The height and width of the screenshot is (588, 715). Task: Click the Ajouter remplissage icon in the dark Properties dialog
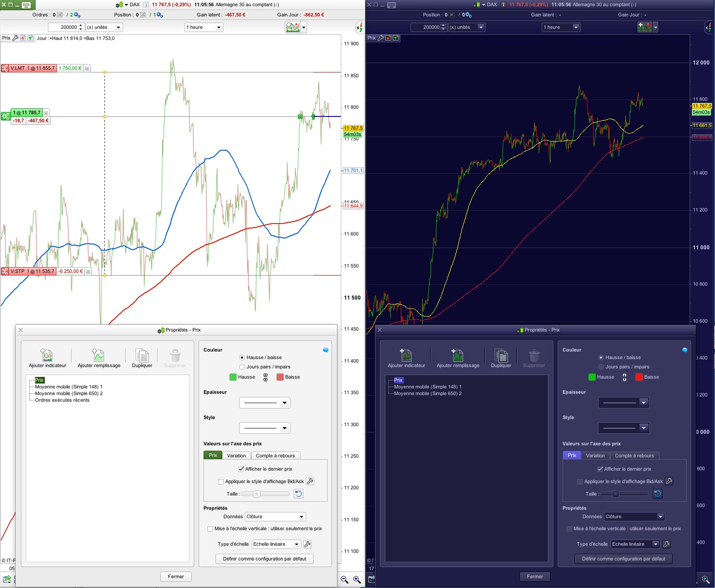pos(457,355)
